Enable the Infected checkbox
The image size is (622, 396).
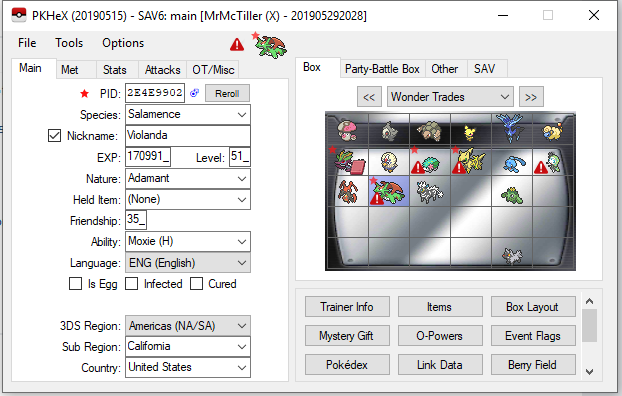point(131,284)
